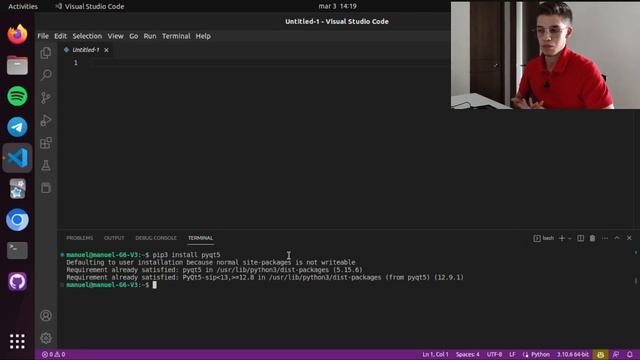Click errors and warnings count in status bar

[x=53, y=354]
